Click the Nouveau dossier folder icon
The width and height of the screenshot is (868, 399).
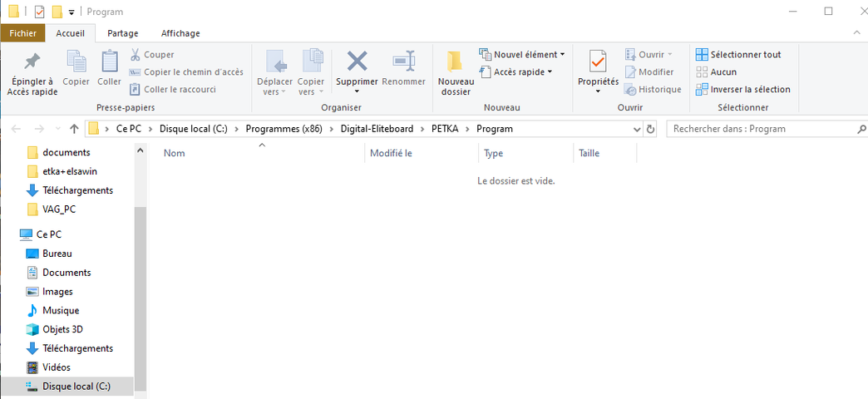click(455, 62)
